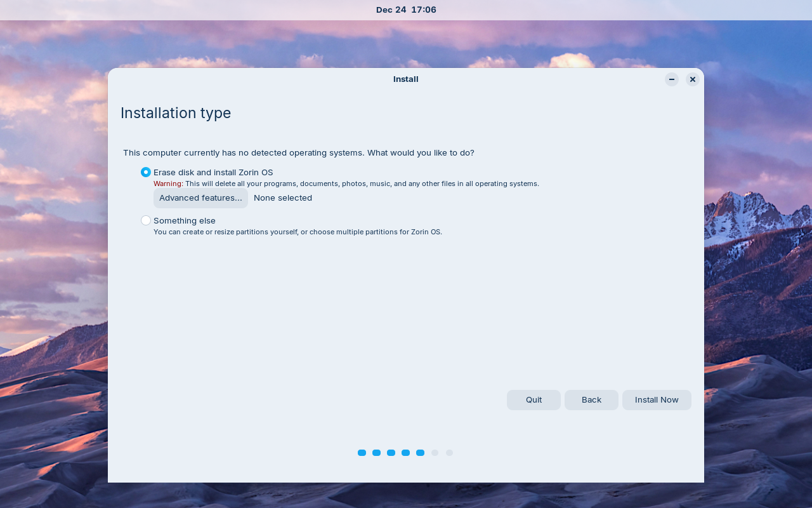Click the "Install Now" button

pyautogui.click(x=657, y=400)
